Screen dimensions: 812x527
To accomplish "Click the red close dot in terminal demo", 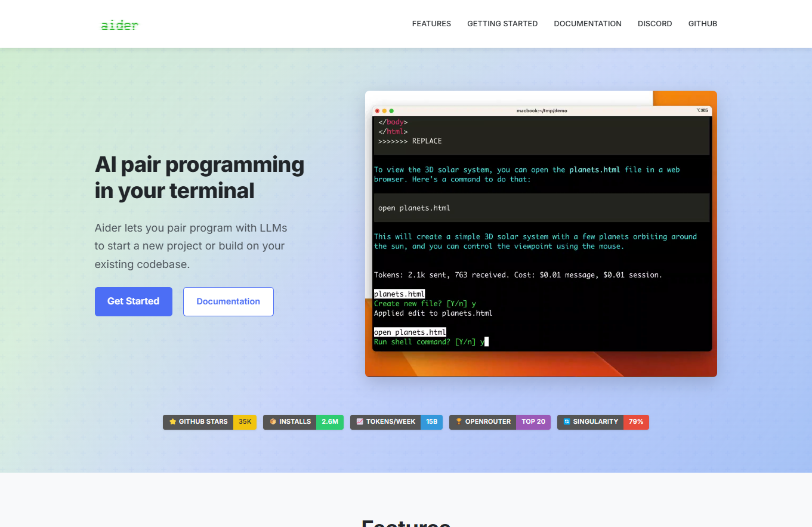I will 377,111.
